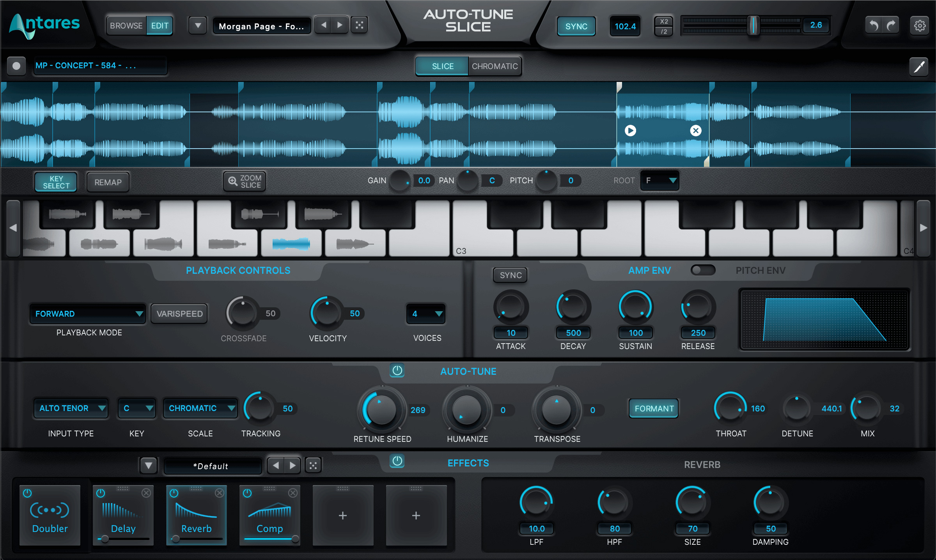Open the Input Type ALTO TENOR dropdown
This screenshot has width=936, height=560.
pos(71,408)
